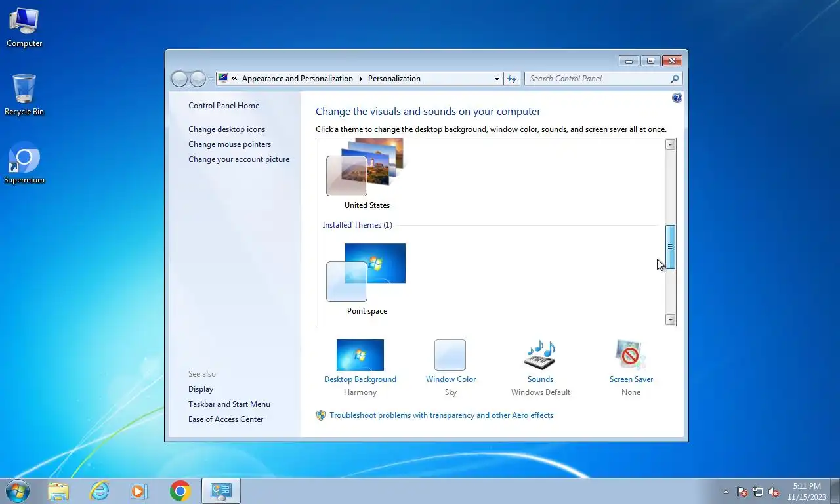Click the themes list scroll-down arrow
Screen dimensions: 840x504
pyautogui.click(x=670, y=320)
